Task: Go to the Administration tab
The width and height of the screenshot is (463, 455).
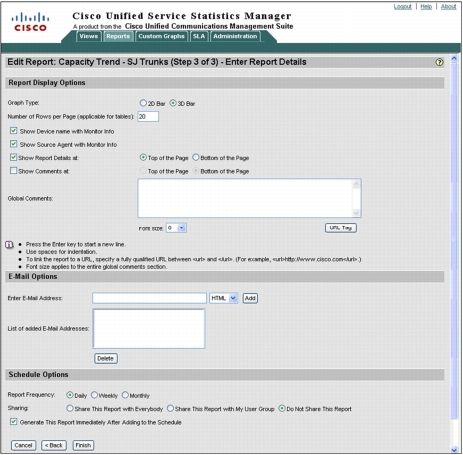Action: click(x=235, y=36)
